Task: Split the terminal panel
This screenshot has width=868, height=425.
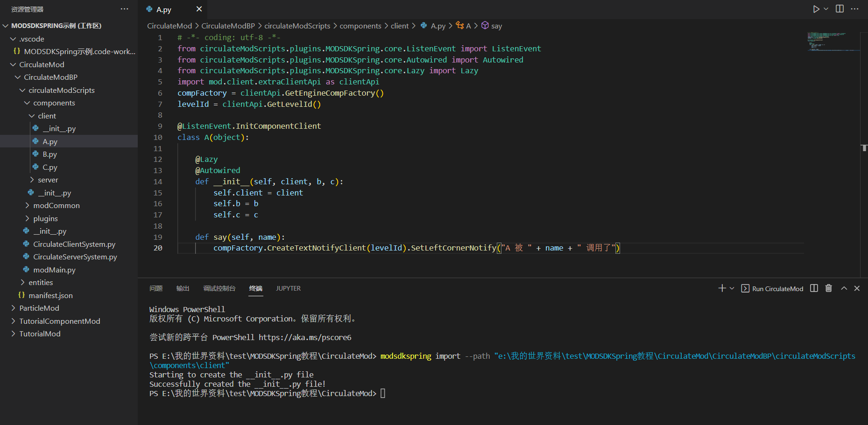Action: click(814, 288)
